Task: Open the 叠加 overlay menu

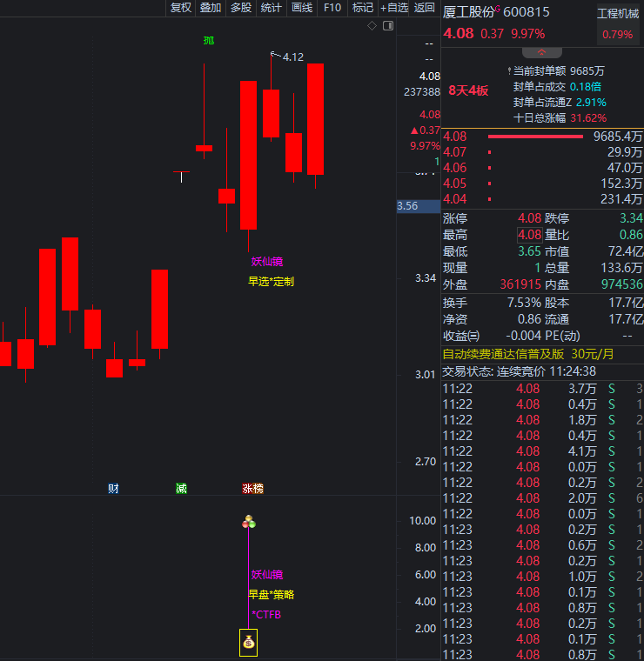Action: (210, 8)
